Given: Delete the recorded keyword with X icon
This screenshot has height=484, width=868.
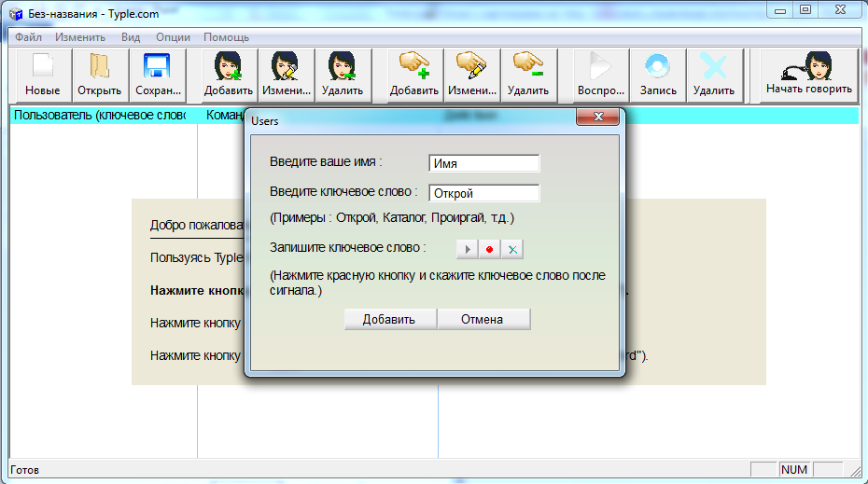Looking at the screenshot, I should point(512,250).
